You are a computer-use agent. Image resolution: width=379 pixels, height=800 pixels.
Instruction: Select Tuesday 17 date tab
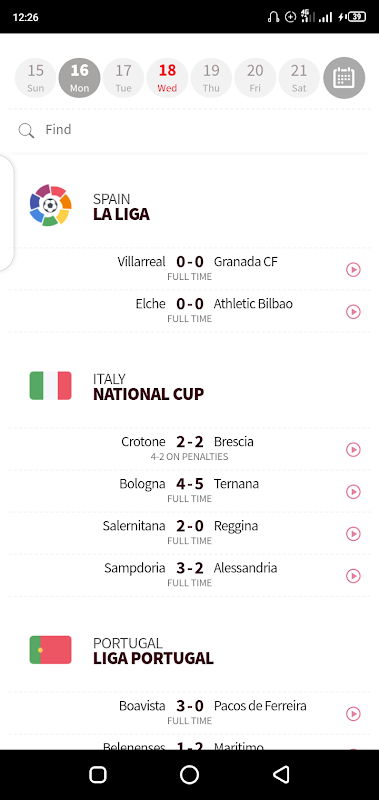pyautogui.click(x=123, y=78)
